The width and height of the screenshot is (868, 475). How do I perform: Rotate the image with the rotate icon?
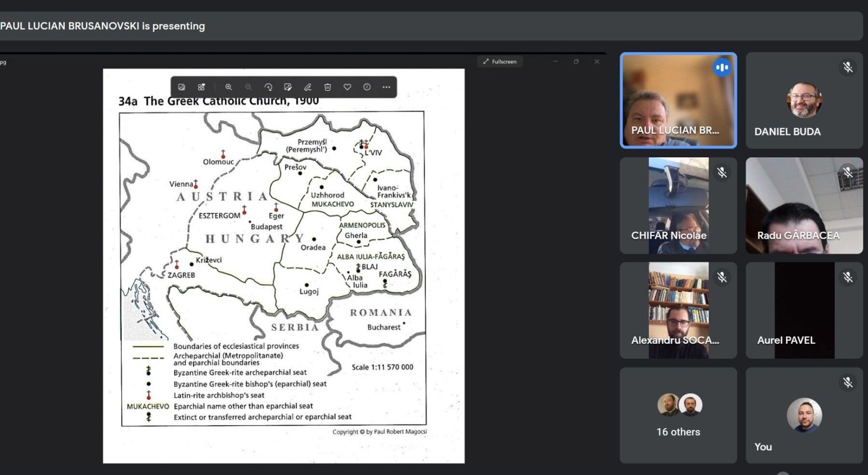269,87
